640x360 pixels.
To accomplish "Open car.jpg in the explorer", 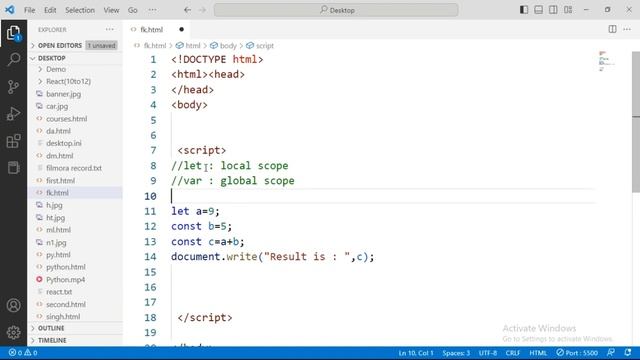I will click(x=75, y=106).
